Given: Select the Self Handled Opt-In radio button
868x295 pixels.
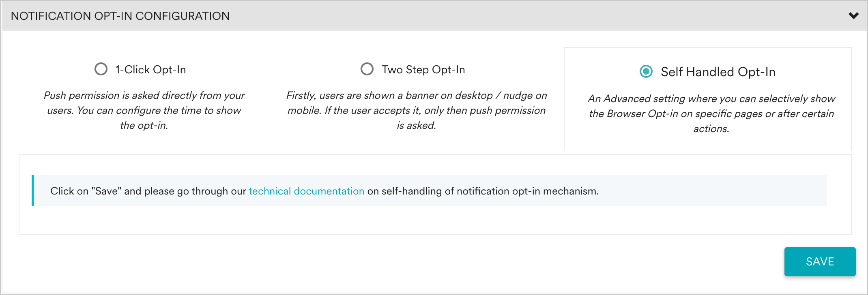Looking at the screenshot, I should click(x=646, y=72).
